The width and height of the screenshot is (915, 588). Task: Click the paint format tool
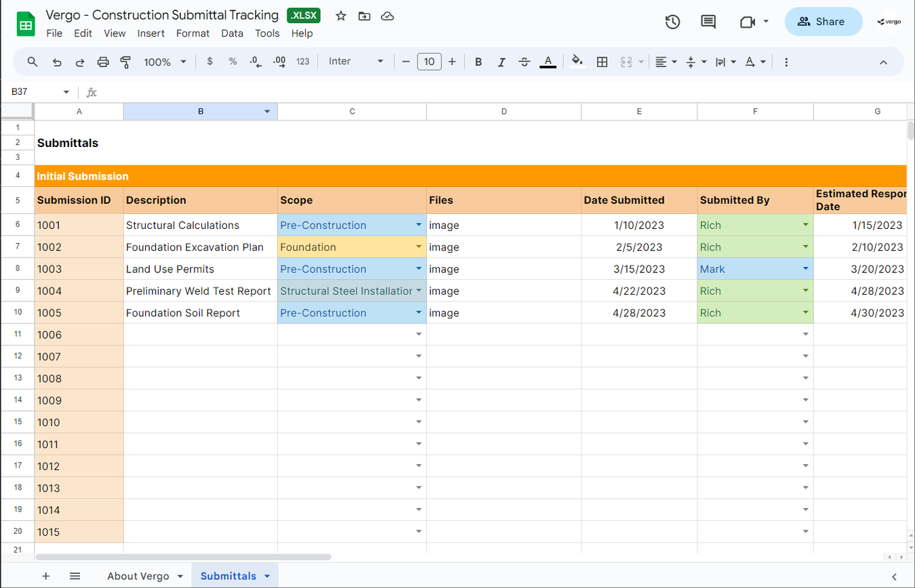(x=125, y=62)
